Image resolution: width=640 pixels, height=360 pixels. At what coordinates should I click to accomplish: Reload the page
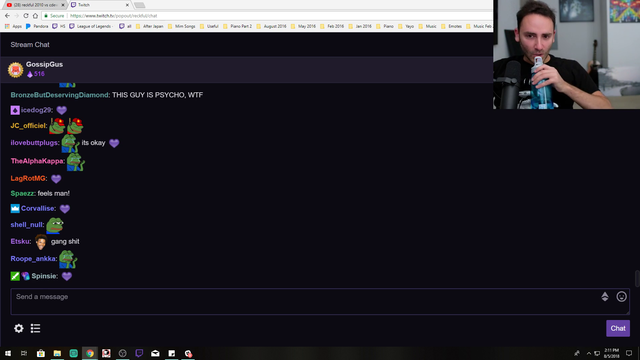coord(26,16)
